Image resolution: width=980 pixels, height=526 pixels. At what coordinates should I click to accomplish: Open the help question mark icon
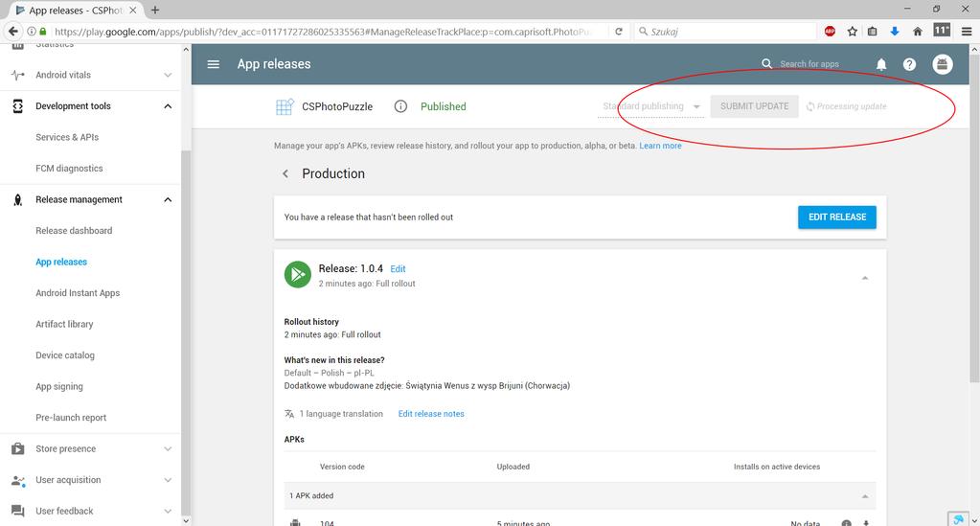coord(909,64)
